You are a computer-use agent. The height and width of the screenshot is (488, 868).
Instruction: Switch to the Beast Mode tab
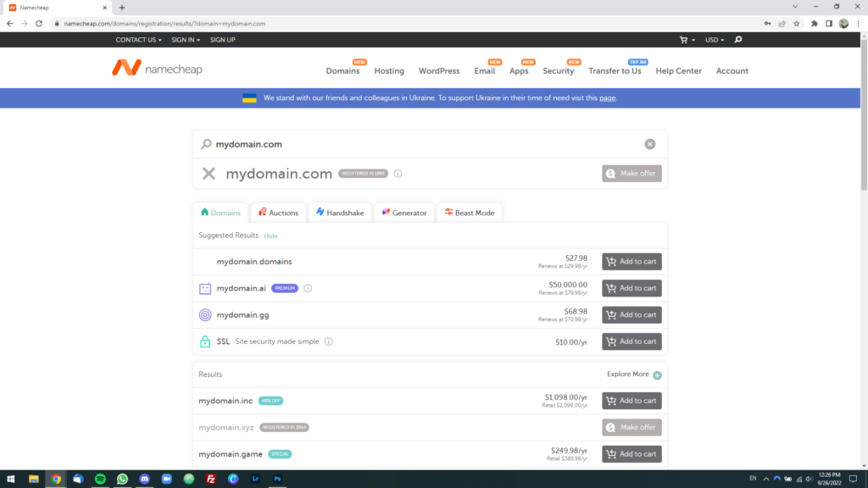pos(470,213)
